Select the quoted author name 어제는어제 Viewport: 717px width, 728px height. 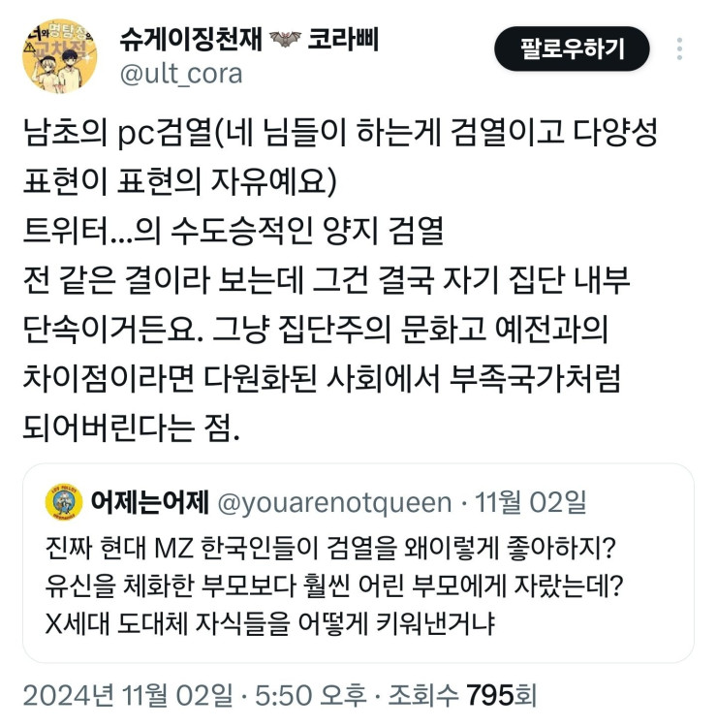tap(149, 502)
